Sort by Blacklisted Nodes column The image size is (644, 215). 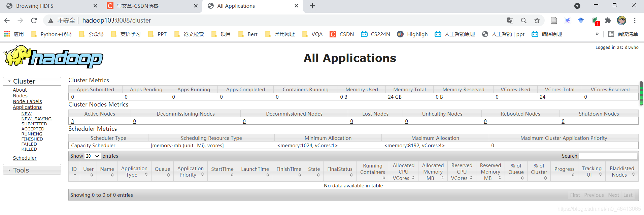[x=622, y=172]
